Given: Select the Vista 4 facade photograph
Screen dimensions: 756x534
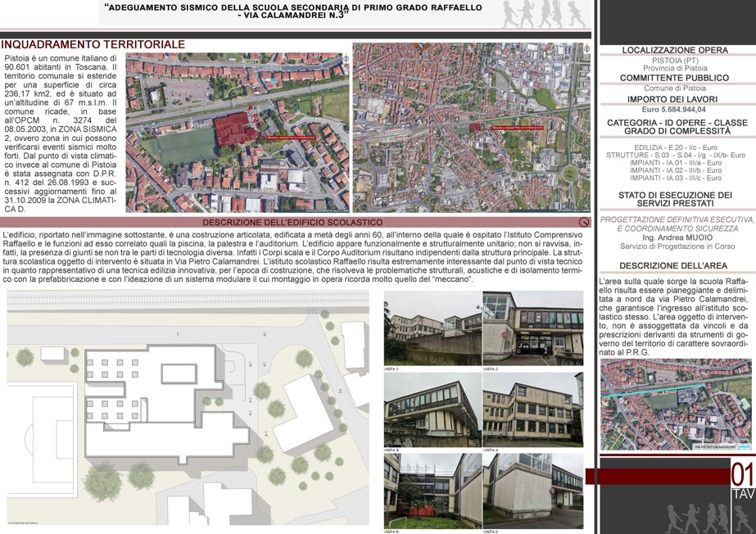Looking at the screenshot, I should pos(532,410).
